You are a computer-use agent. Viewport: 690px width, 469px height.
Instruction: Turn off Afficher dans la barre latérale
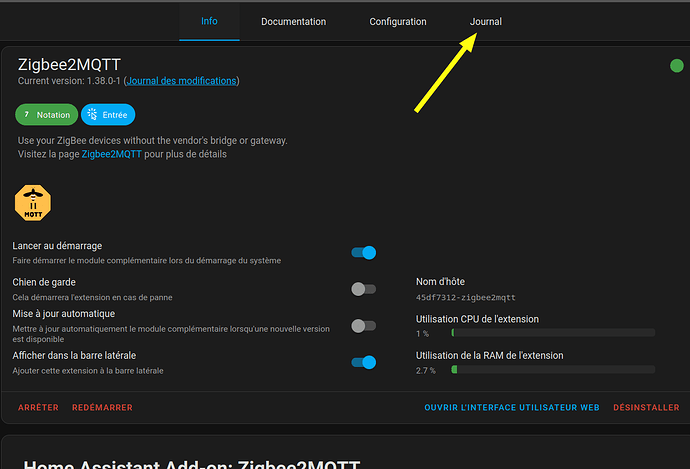(363, 362)
